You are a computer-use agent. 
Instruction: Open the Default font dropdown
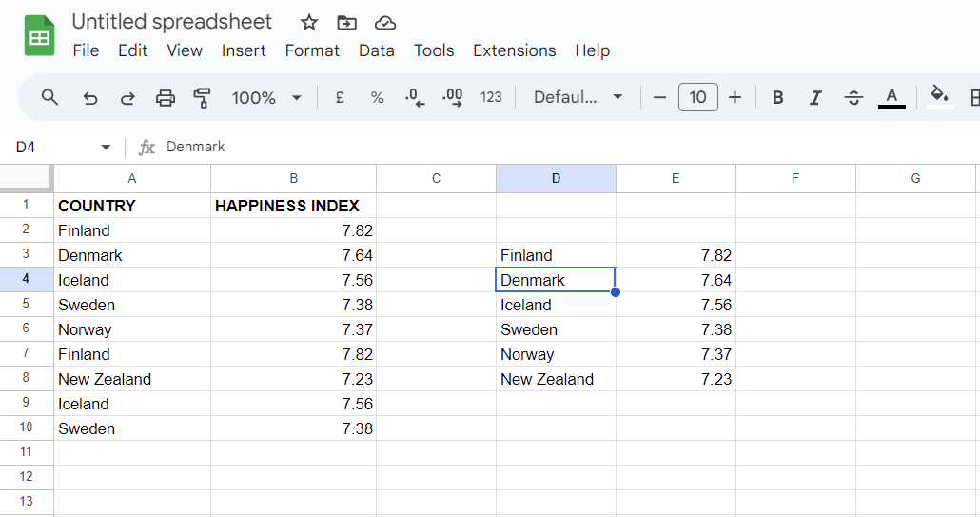[x=578, y=97]
